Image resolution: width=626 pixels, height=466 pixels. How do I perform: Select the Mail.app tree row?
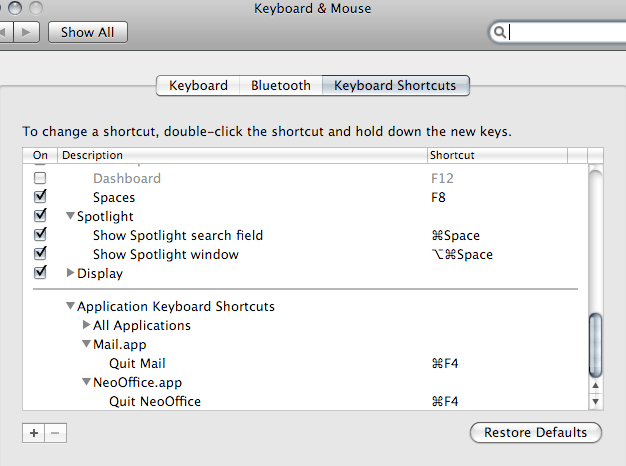[305, 344]
